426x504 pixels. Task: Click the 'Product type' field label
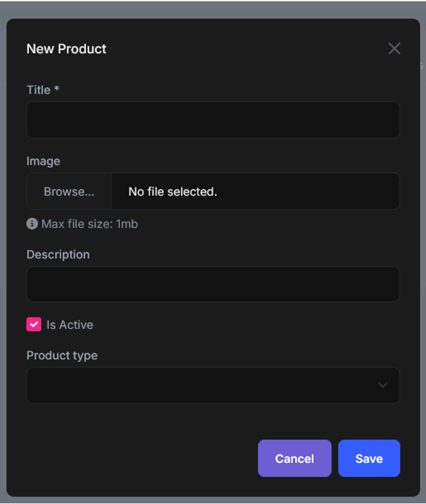[x=62, y=355]
